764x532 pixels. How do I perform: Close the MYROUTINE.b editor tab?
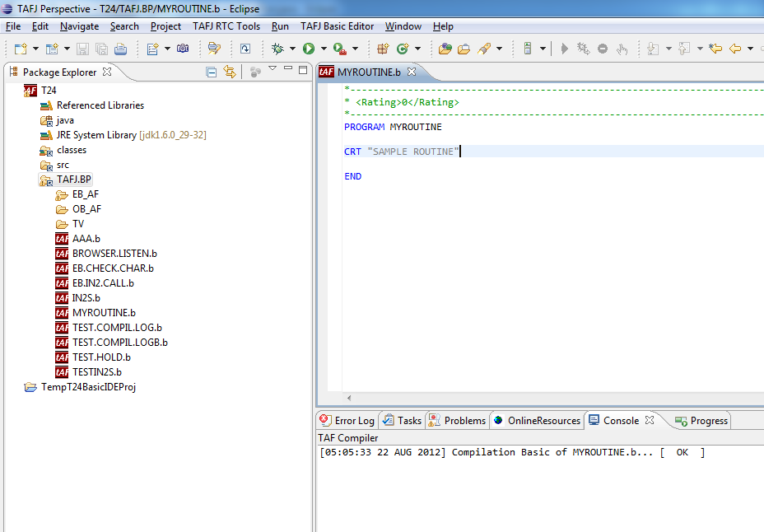[412, 72]
